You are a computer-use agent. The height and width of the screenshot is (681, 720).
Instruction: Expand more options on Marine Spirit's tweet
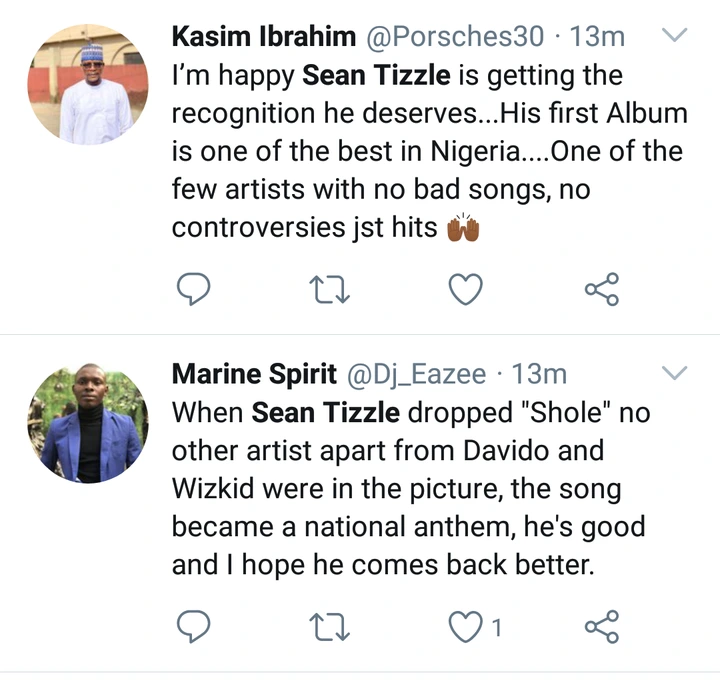pos(676,374)
